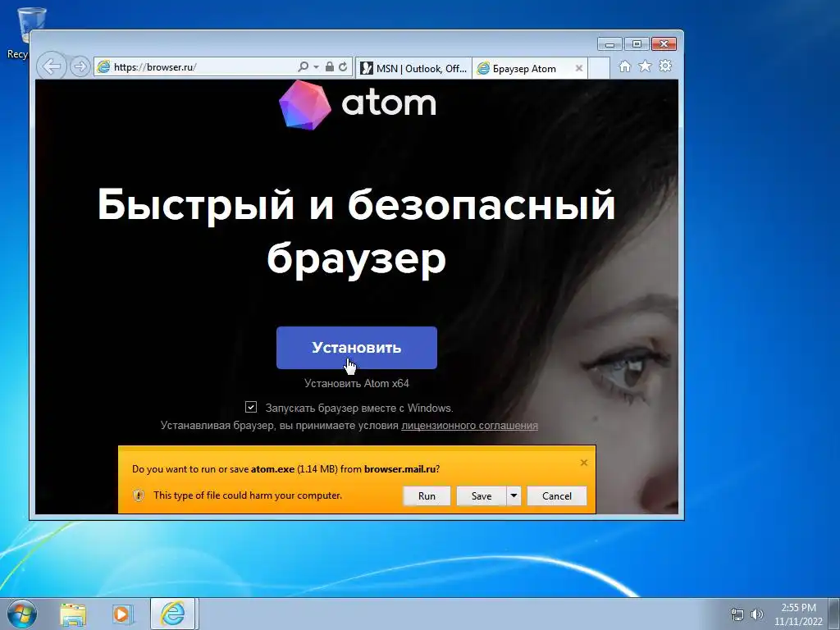Click the network tray icon
The width and height of the screenshot is (840, 630).
(x=737, y=614)
